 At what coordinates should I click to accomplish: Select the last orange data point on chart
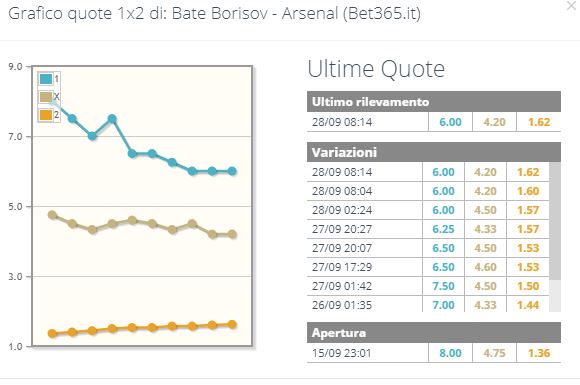point(232,324)
